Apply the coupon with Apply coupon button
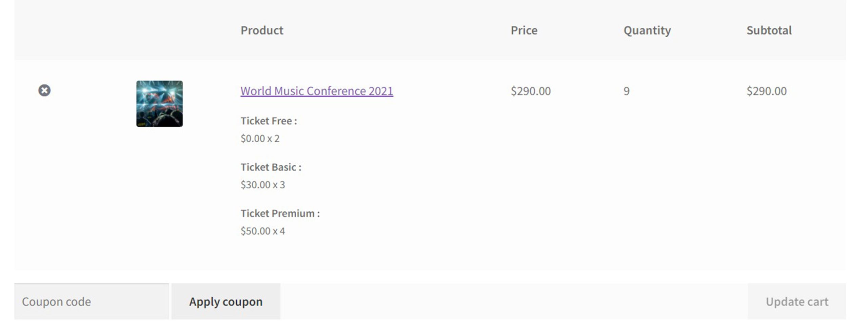The image size is (868, 332). point(226,301)
